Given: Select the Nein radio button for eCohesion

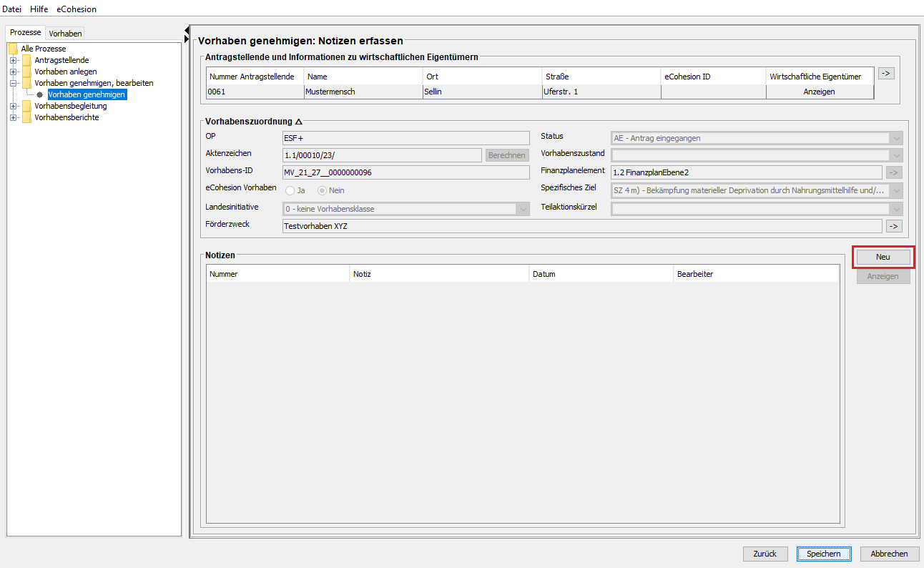Looking at the screenshot, I should coord(322,190).
